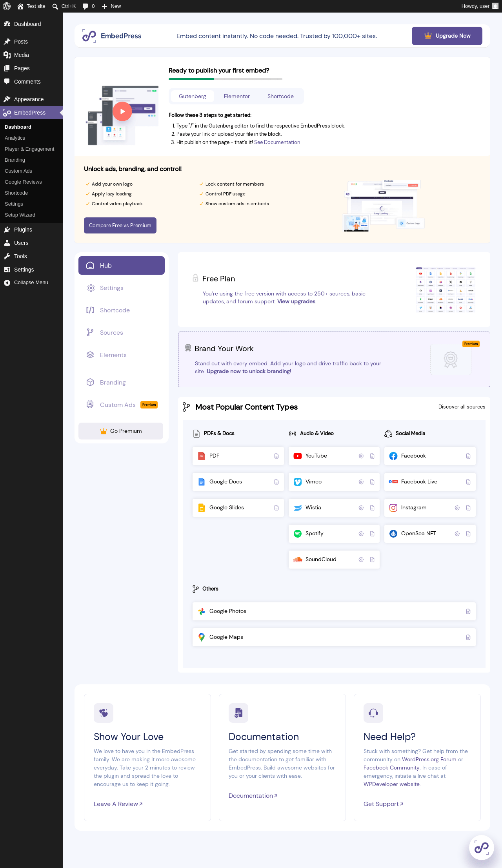Launch the Setup Wizard from the submenu
The width and height of the screenshot is (502, 868).
pyautogui.click(x=20, y=215)
